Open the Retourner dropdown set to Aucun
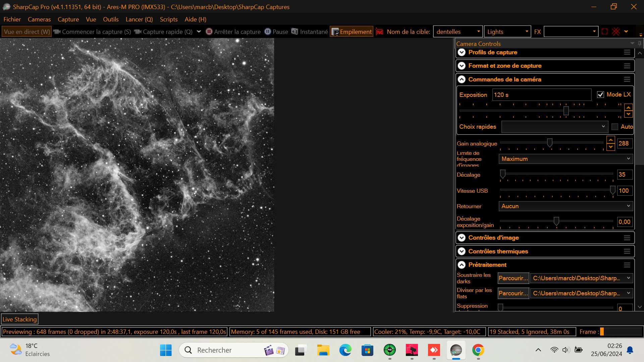The height and width of the screenshot is (362, 644). click(x=566, y=206)
